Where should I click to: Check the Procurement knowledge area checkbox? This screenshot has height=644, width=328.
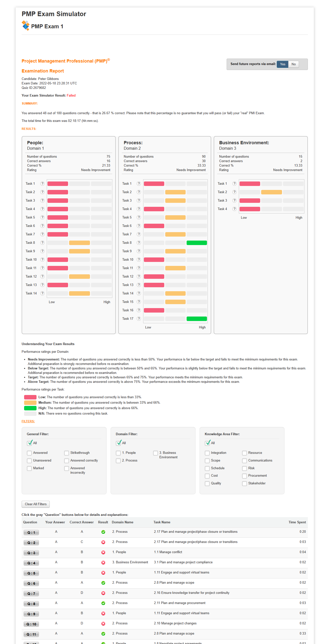coord(245,476)
